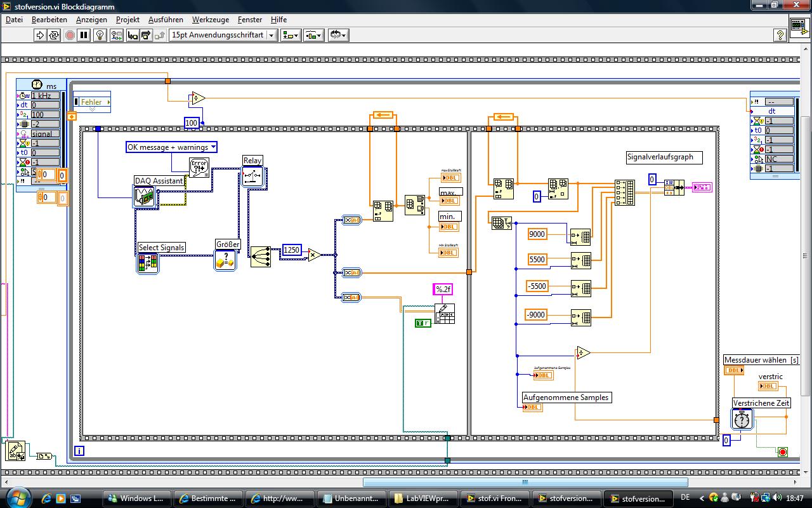Viewport: 812px width, 508px height.
Task: Select the Relay express VI icon
Action: (252, 176)
